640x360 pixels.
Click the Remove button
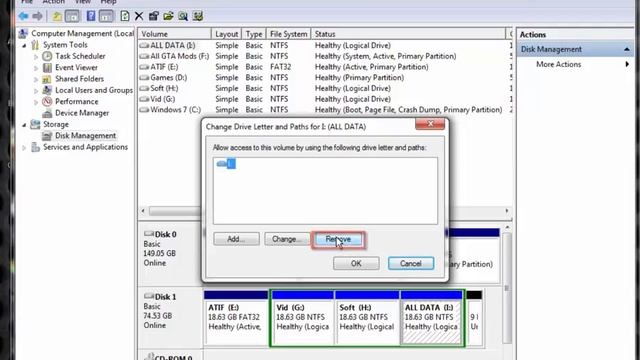pyautogui.click(x=338, y=239)
